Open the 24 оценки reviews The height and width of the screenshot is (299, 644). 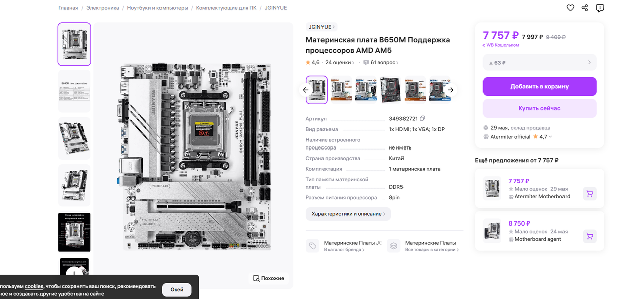pos(340,63)
